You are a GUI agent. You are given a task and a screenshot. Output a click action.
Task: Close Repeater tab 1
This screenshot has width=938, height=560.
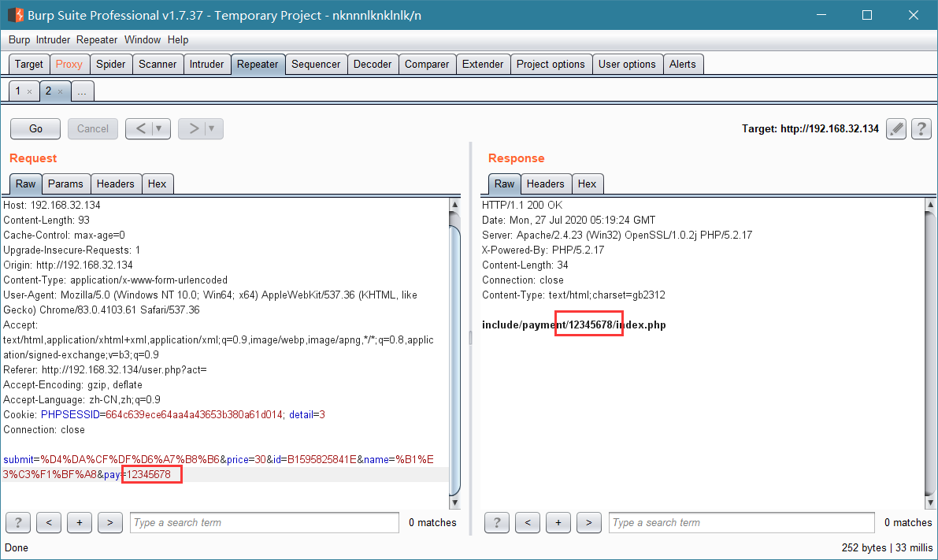tap(29, 91)
